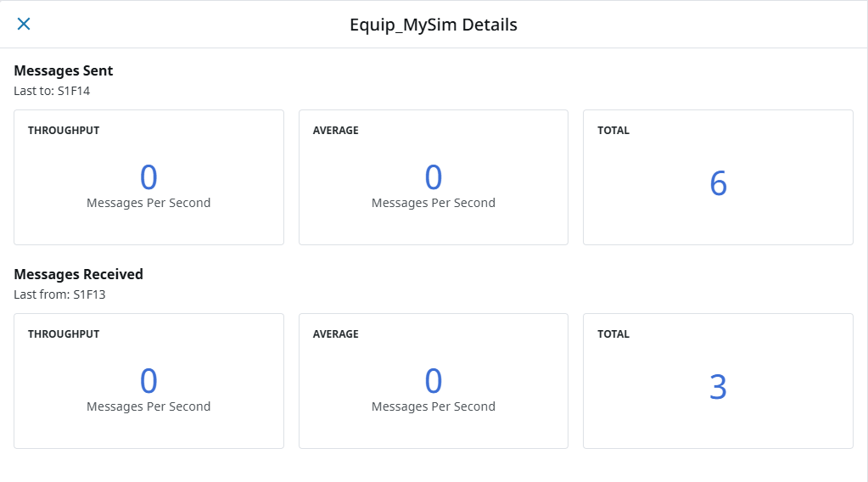
Task: Click the Messages Sent average value 0
Action: click(434, 177)
